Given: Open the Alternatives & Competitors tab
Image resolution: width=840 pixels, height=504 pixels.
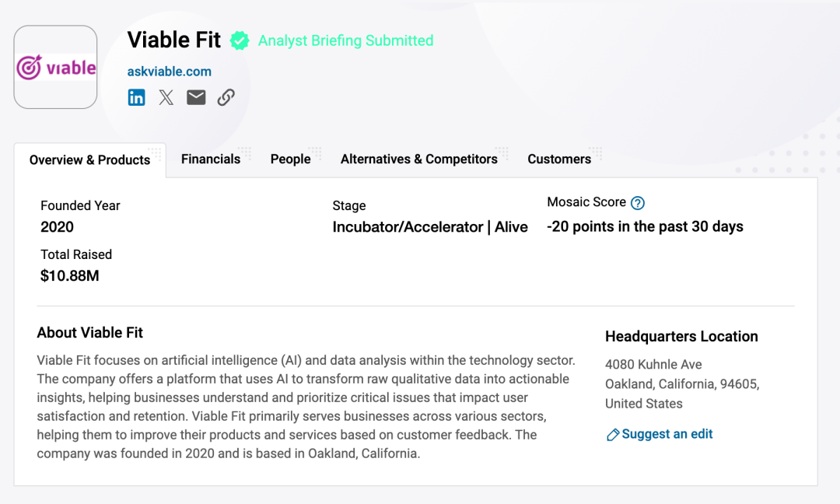Looking at the screenshot, I should (419, 159).
